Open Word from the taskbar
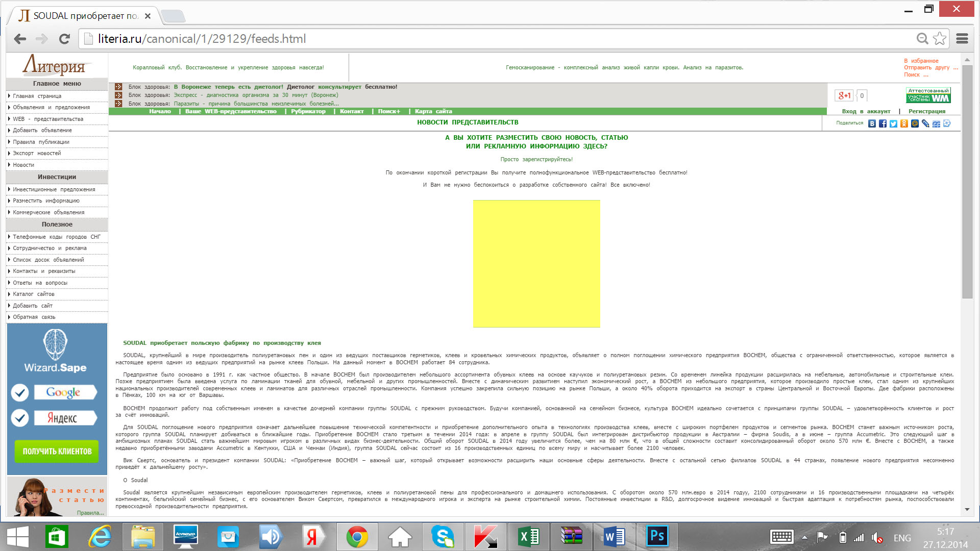 point(615,537)
